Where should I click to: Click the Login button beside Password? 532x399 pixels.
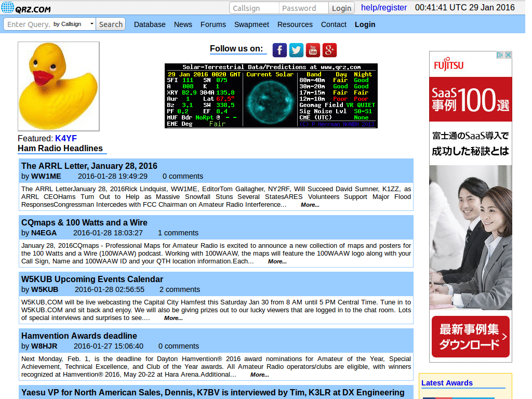coord(341,8)
